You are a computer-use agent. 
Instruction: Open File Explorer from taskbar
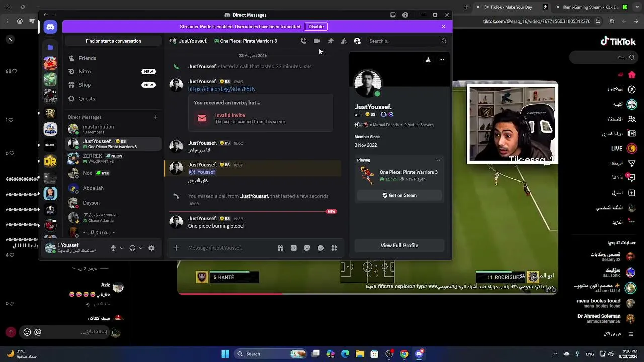[x=360, y=354]
